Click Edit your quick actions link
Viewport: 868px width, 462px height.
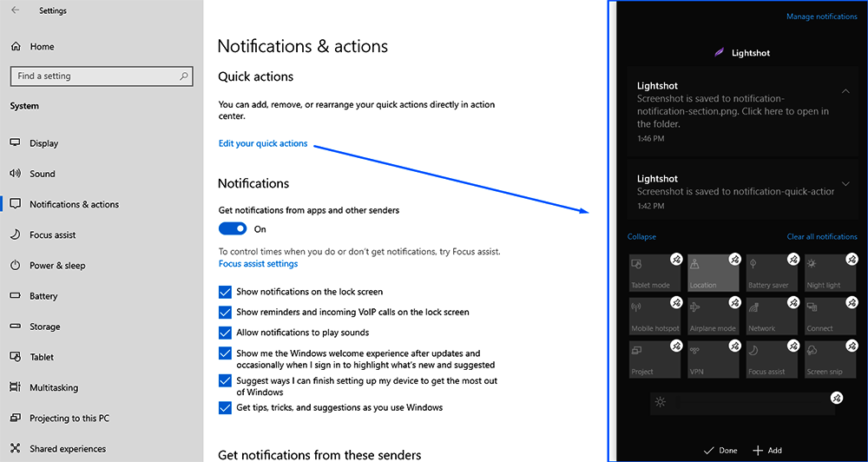click(x=263, y=143)
